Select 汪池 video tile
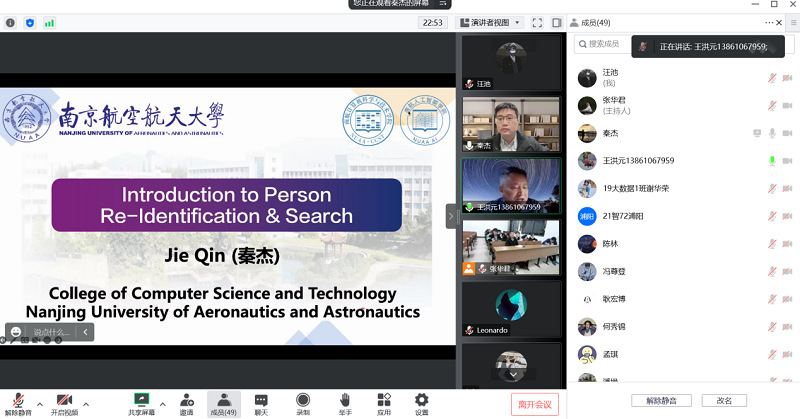The image size is (800, 419). click(511, 63)
